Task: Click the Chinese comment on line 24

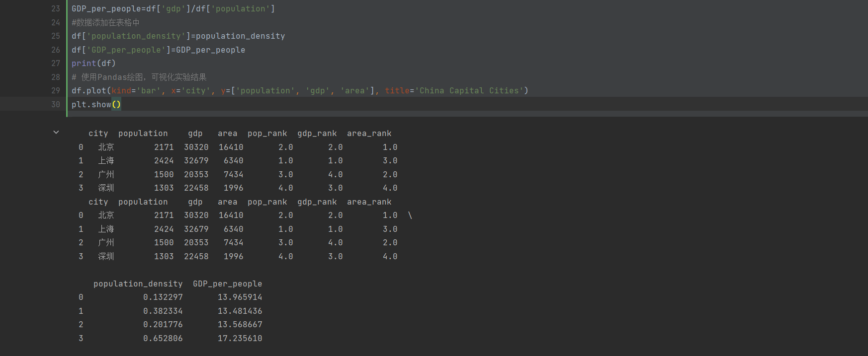Action: click(x=105, y=23)
